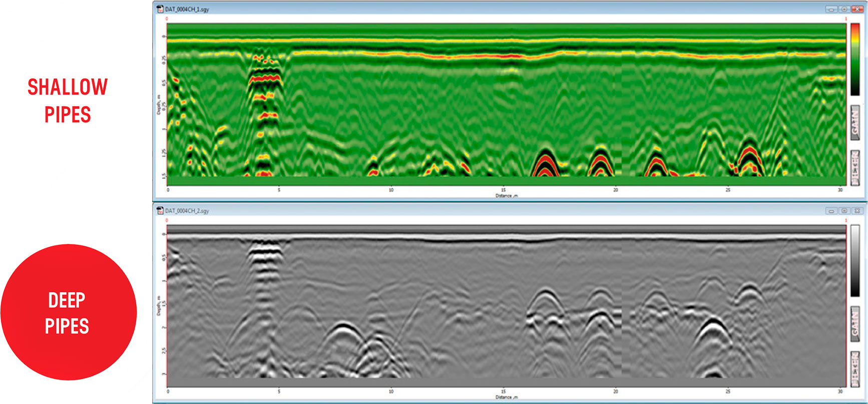
Task: Activate the DAT_0004CH_1.sgy title bar
Action: point(451,9)
